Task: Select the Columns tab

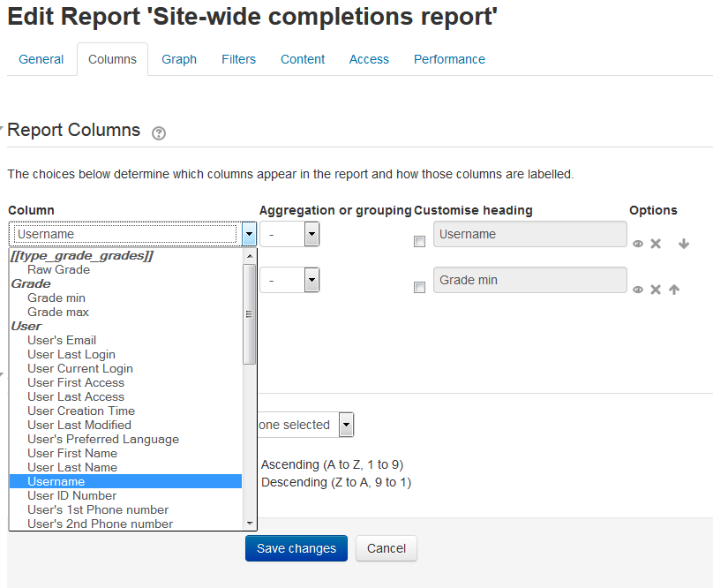Action: 112,59
